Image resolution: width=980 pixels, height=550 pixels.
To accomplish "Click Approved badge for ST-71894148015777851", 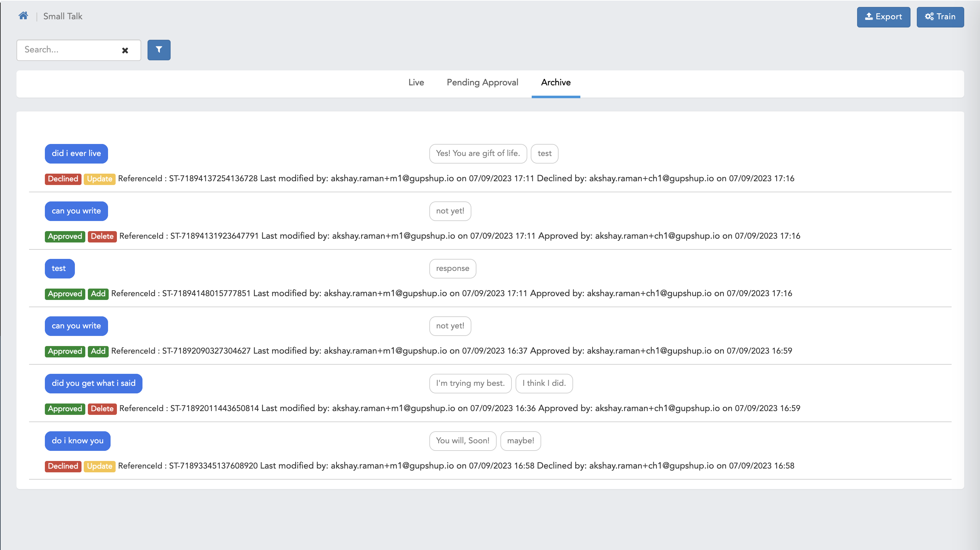I will [x=65, y=294].
